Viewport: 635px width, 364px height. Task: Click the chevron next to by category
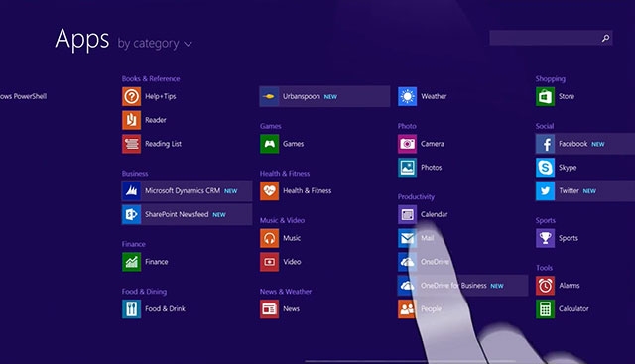point(188,44)
